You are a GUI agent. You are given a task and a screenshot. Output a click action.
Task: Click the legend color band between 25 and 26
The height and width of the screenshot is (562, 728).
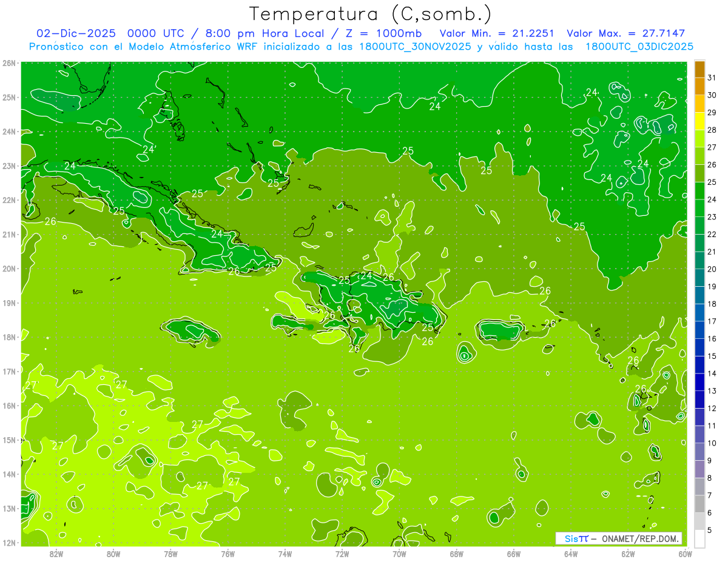699,173
